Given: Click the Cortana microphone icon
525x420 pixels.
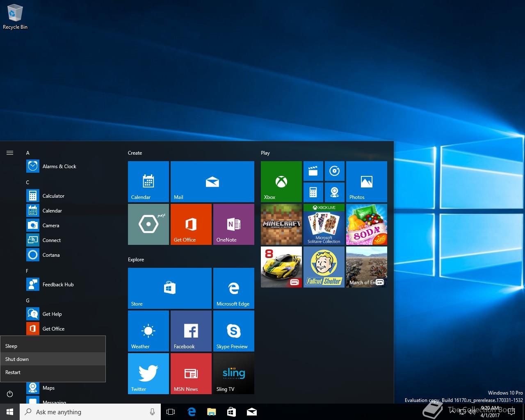Looking at the screenshot, I should click(x=152, y=412).
